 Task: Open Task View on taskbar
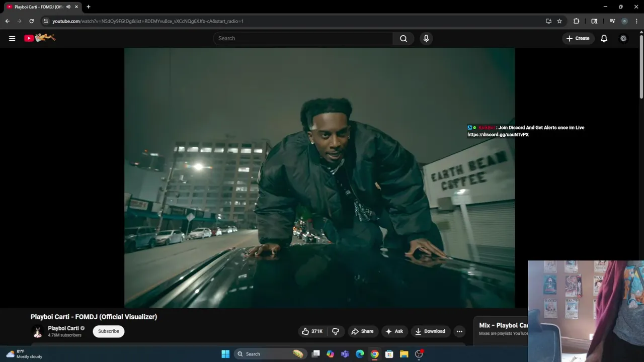point(315,354)
